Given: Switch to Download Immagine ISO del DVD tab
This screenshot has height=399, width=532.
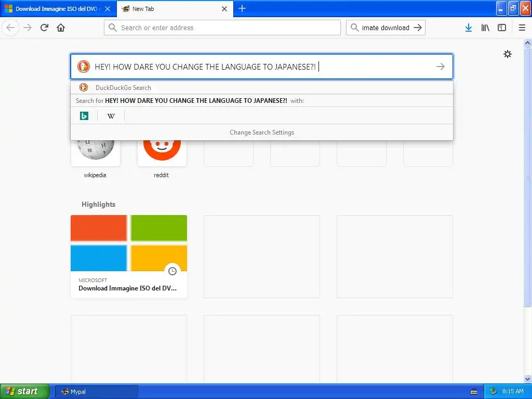Looking at the screenshot, I should coord(57,9).
